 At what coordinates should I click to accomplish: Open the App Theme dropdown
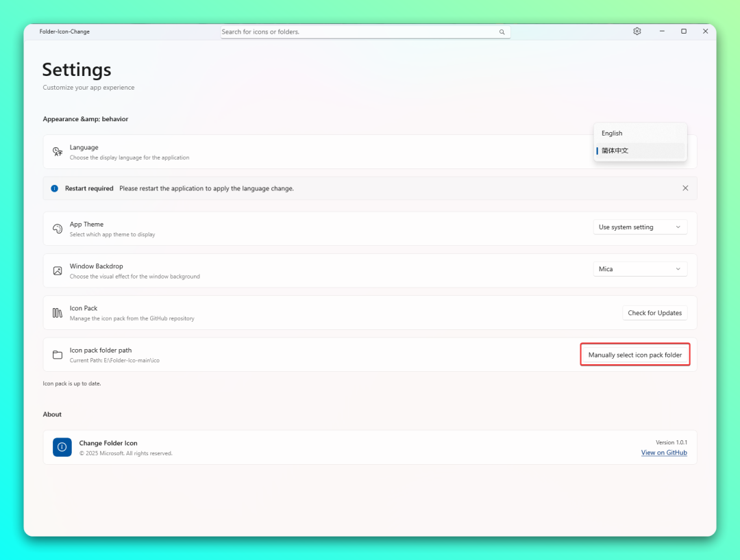click(x=640, y=227)
